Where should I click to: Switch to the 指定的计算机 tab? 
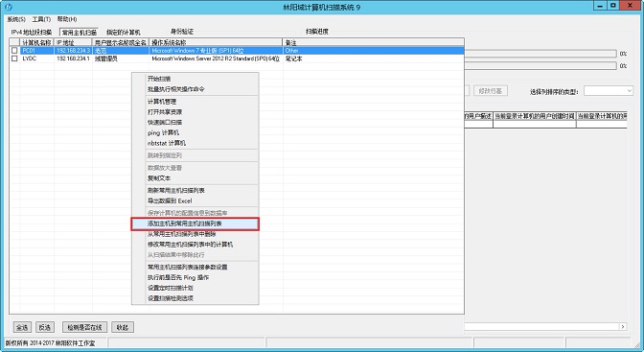click(124, 32)
